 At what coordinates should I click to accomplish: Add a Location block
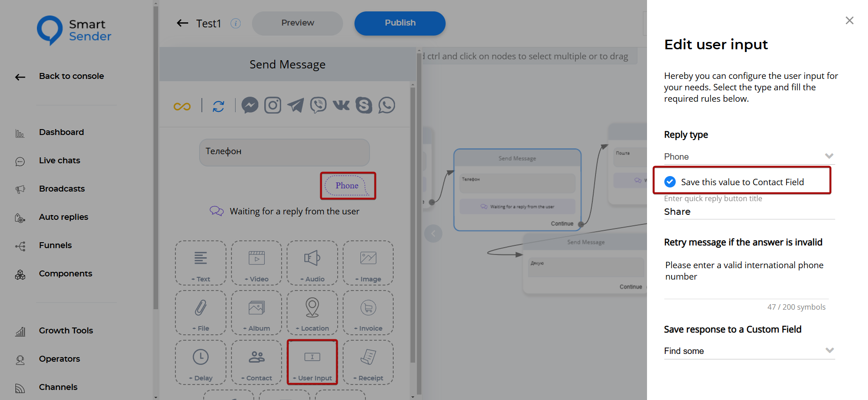tap(313, 313)
